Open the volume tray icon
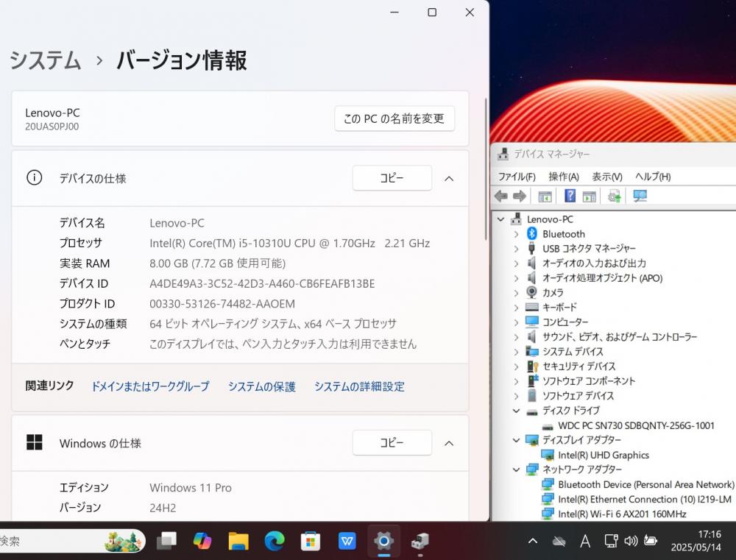 click(631, 541)
